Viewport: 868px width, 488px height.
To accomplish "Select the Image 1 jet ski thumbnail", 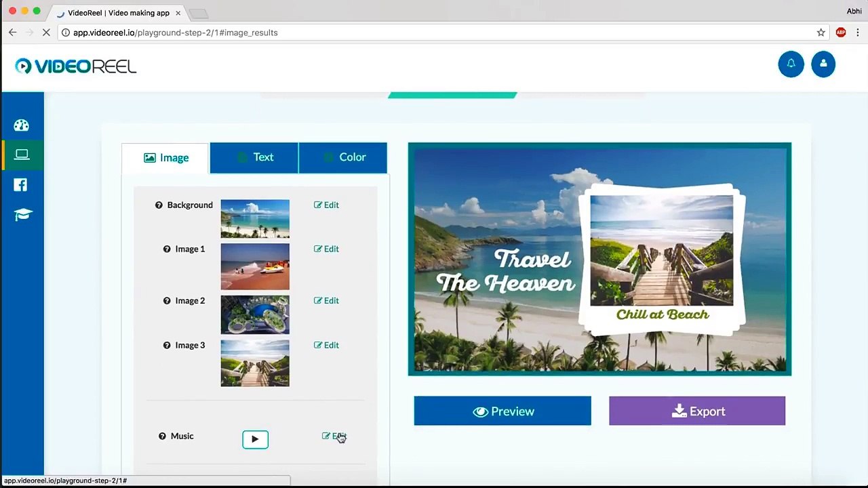I will point(255,267).
